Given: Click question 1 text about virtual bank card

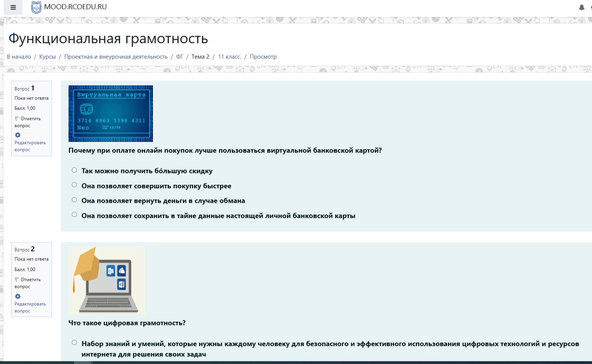Looking at the screenshot, I should 225,150.
